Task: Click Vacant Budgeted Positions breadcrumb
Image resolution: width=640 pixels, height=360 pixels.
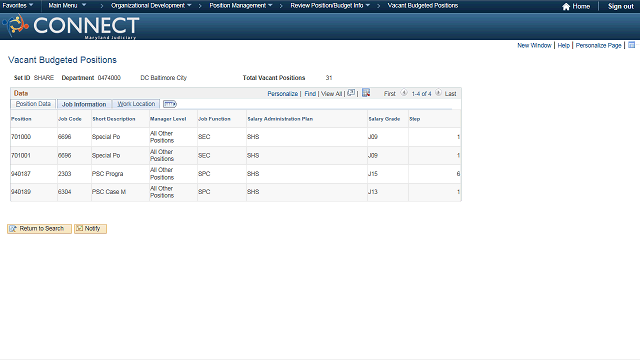Action: pyautogui.click(x=423, y=5)
